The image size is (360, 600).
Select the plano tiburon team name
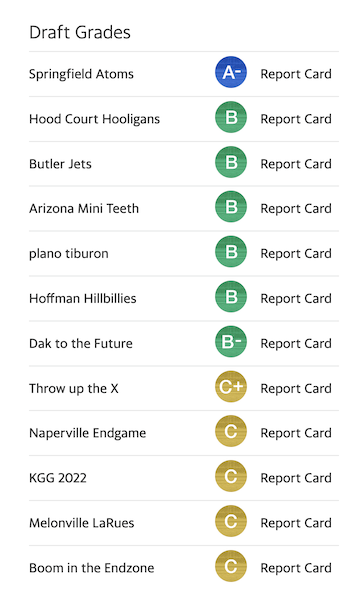pos(69,254)
